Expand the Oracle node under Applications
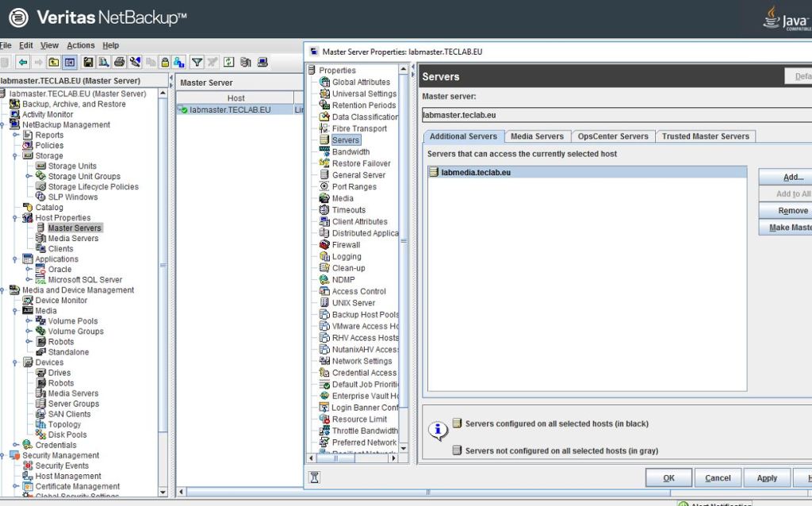The image size is (812, 506). click(x=28, y=269)
